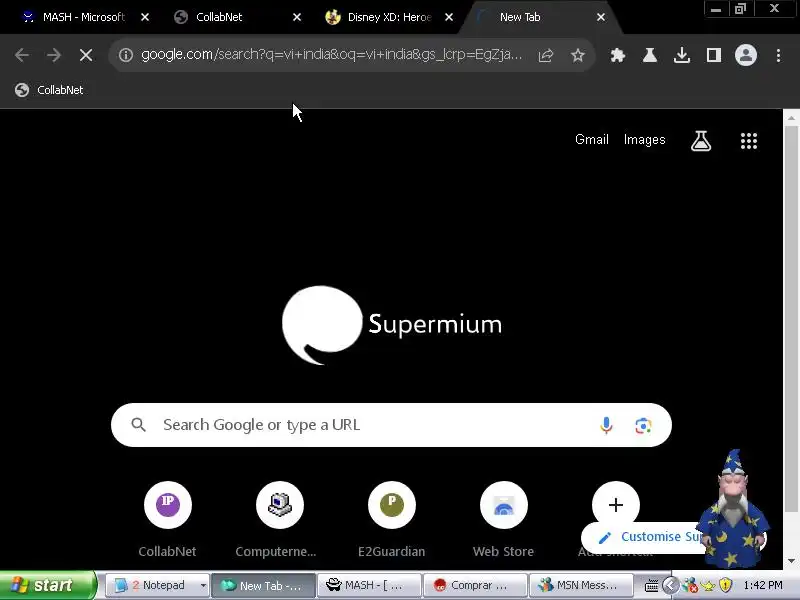Expand hidden system tray icons arrow
Screen dimensions: 800x600
(x=670, y=585)
